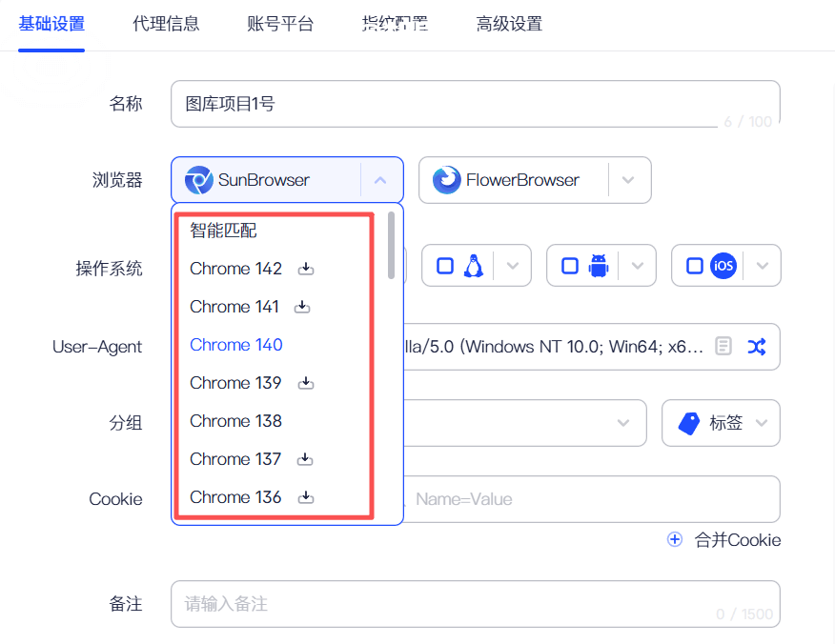Click the download icon next to Chrome 142
Screen dimensions: 835x644
pos(306,270)
